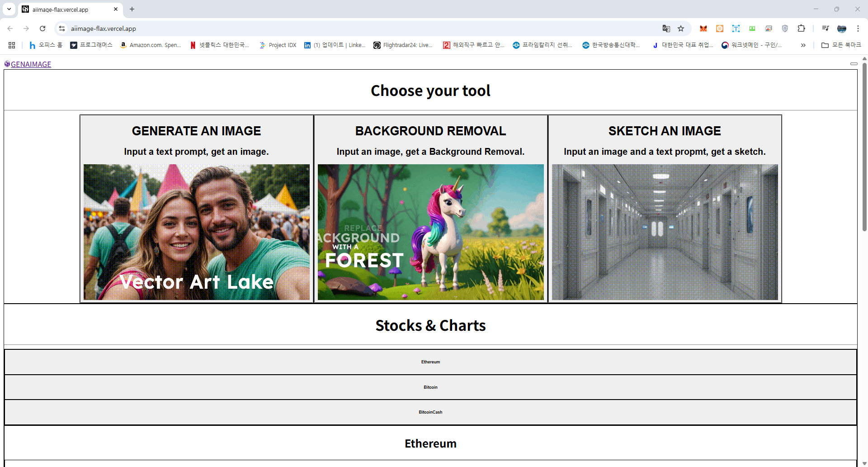Click the blue text-capture extension icon
Screen dimensions: 868x467
pyautogui.click(x=736, y=29)
